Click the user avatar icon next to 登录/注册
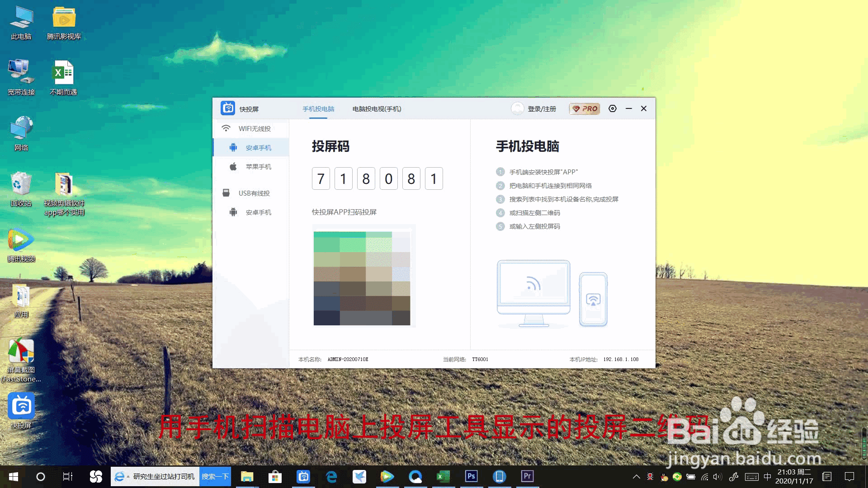This screenshot has height=488, width=868. point(517,108)
